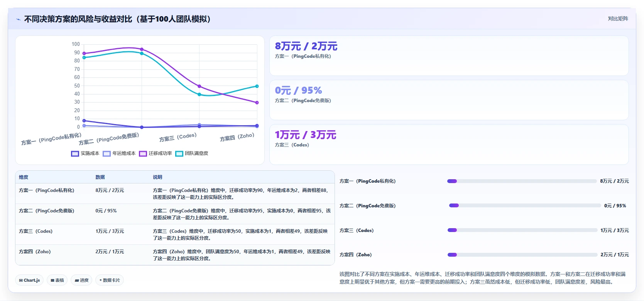The height and width of the screenshot is (301, 644).
Task: Click the 团队满意度 data point at 方案三
Action: 199,94
